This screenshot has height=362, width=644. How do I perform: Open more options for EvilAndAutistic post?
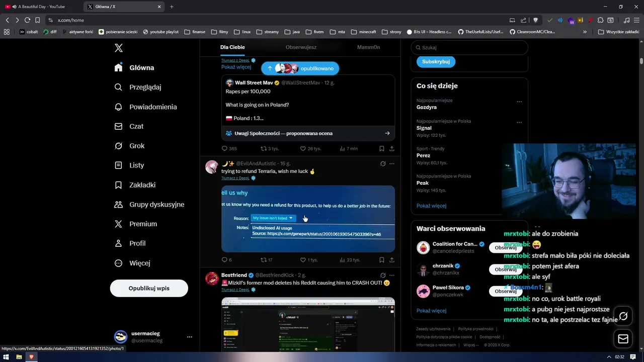(392, 163)
